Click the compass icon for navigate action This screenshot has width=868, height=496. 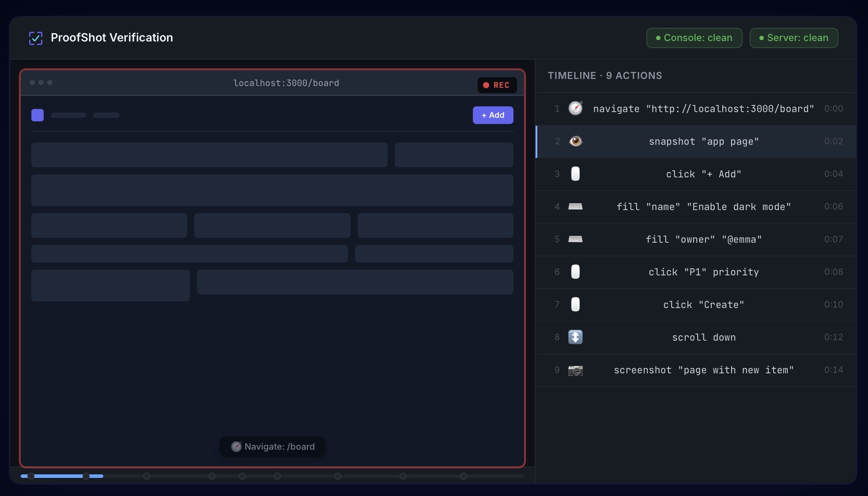[x=575, y=109]
